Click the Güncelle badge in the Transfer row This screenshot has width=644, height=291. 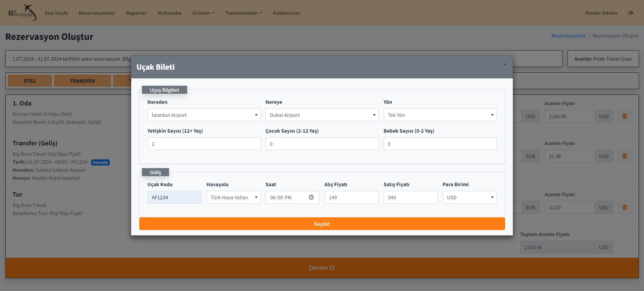100,162
